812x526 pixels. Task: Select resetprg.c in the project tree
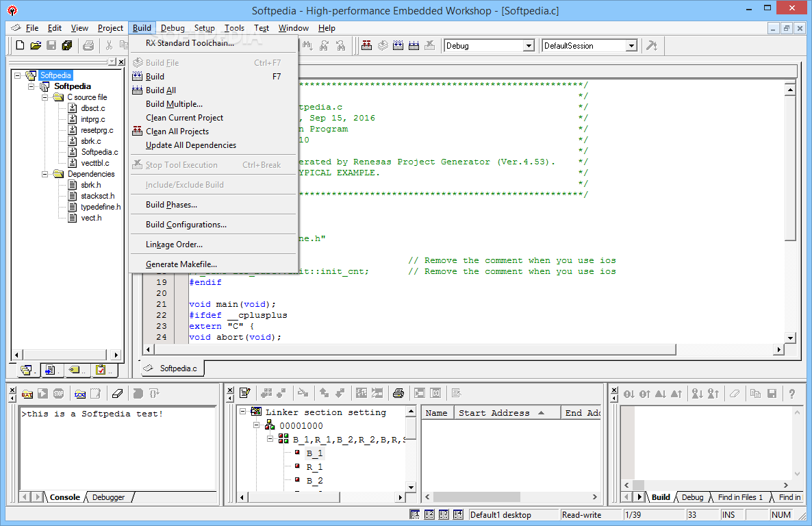point(97,130)
